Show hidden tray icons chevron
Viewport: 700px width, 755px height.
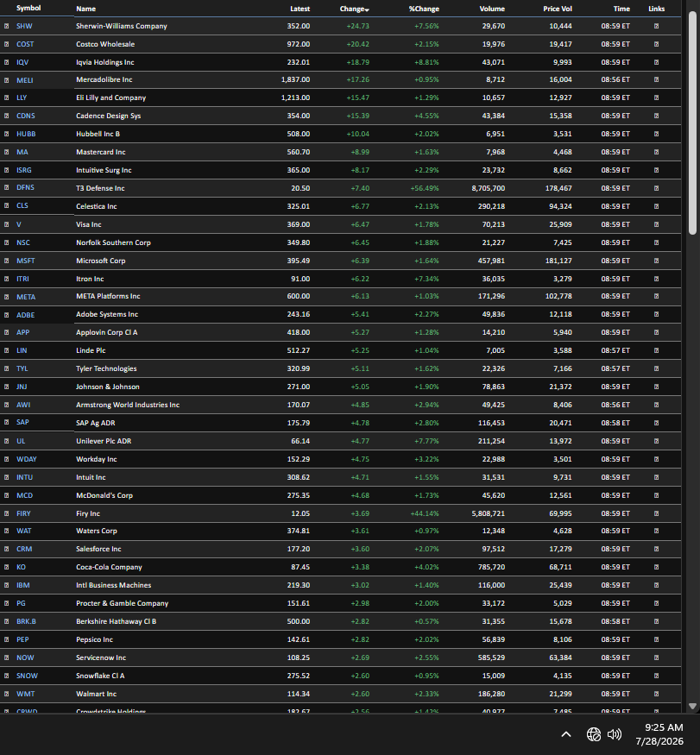click(x=566, y=734)
